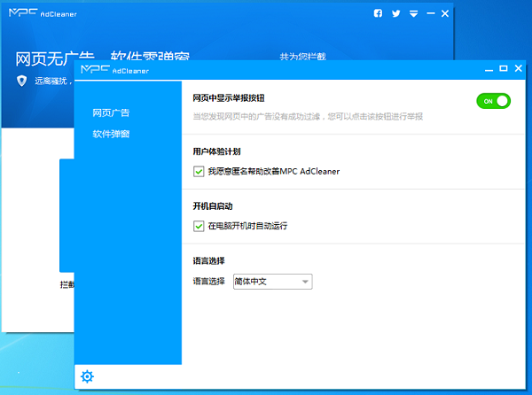Image resolution: width=532 pixels, height=395 pixels.
Task: Maximize the settings window
Action: pos(503,68)
